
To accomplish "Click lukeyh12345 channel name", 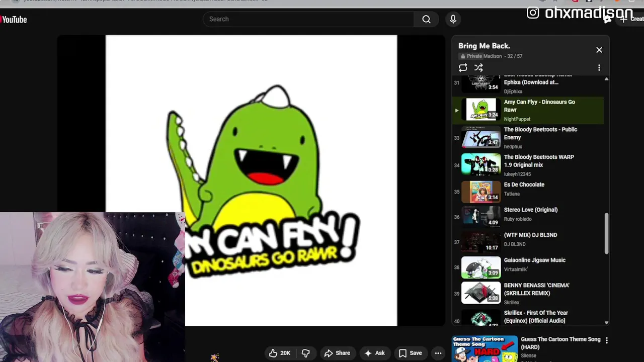I will tap(517, 174).
